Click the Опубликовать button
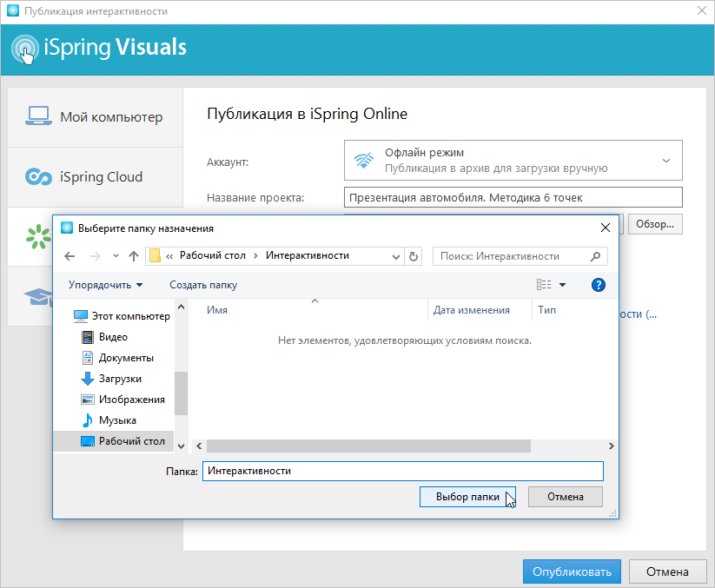The image size is (715, 588). click(x=572, y=571)
